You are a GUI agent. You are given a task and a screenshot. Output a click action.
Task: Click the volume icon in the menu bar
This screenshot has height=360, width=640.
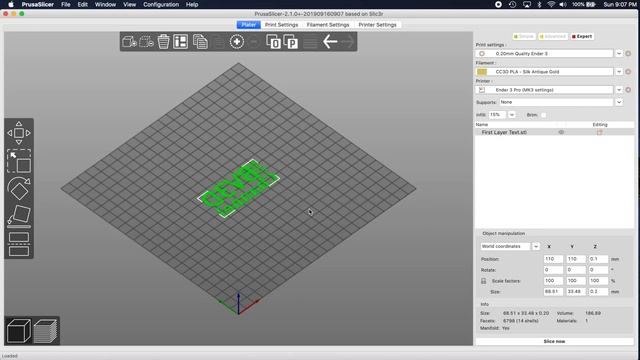[563, 4]
